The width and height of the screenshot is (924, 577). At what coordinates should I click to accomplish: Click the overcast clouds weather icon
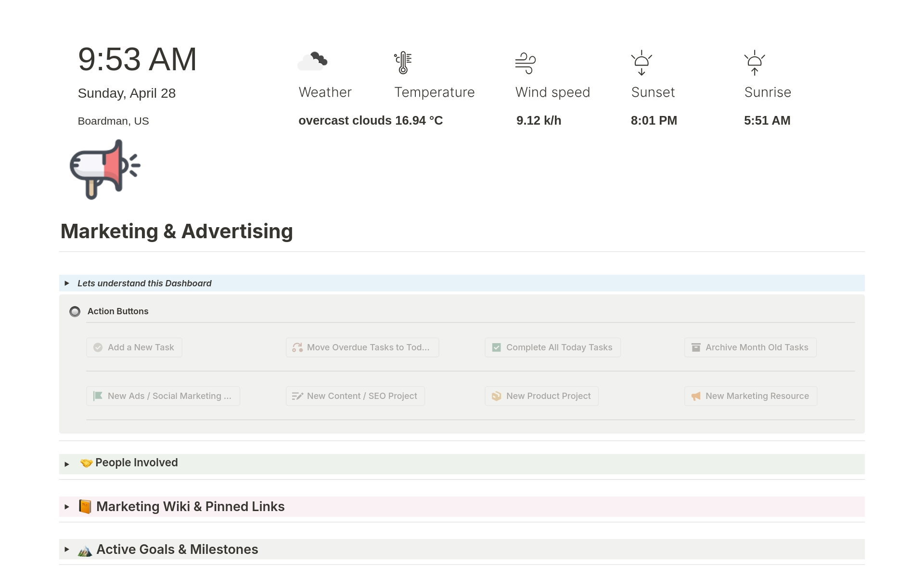312,62
